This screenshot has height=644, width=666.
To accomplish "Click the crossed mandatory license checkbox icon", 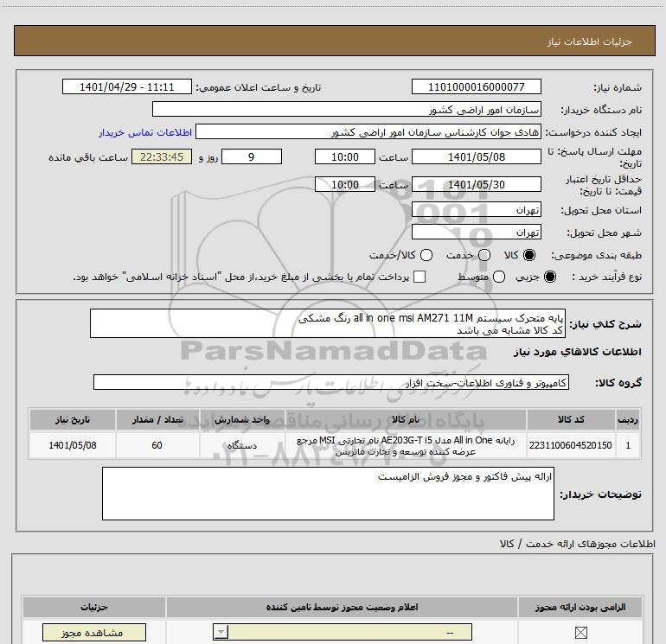I will click(x=580, y=633).
